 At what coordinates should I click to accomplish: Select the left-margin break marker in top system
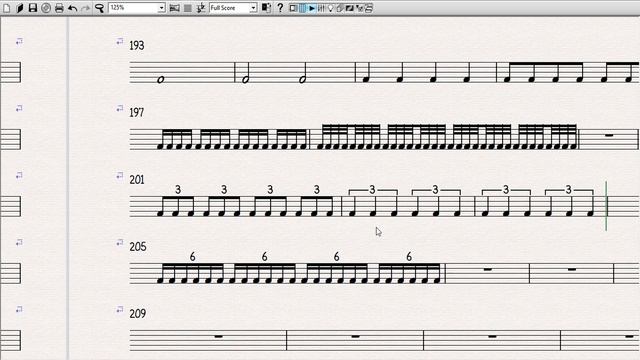19,41
